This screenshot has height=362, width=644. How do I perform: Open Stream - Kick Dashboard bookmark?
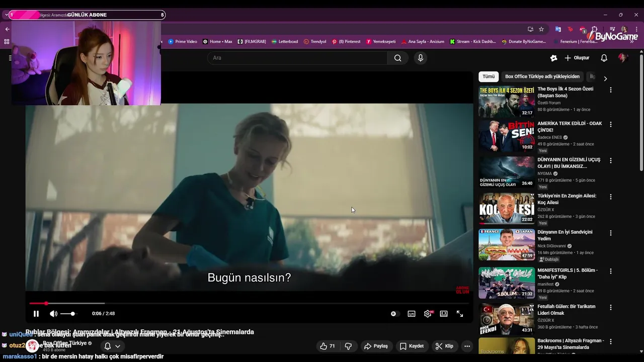tap(473, 42)
